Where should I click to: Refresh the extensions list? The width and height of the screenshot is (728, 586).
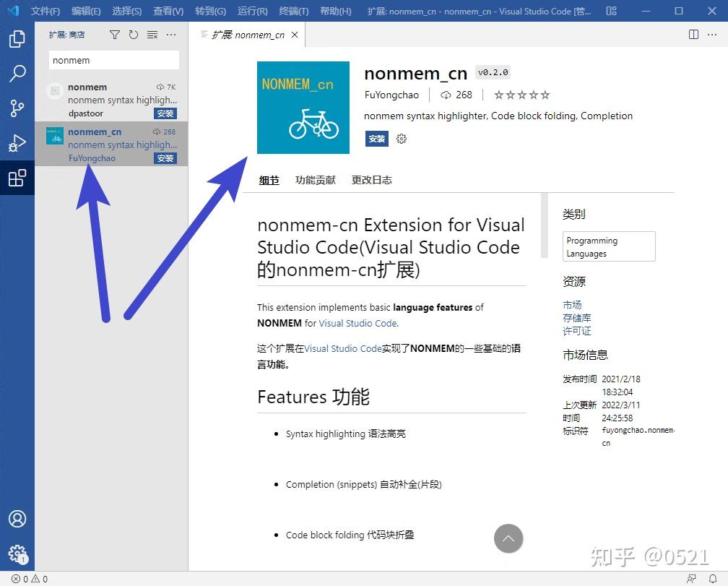pos(133,34)
